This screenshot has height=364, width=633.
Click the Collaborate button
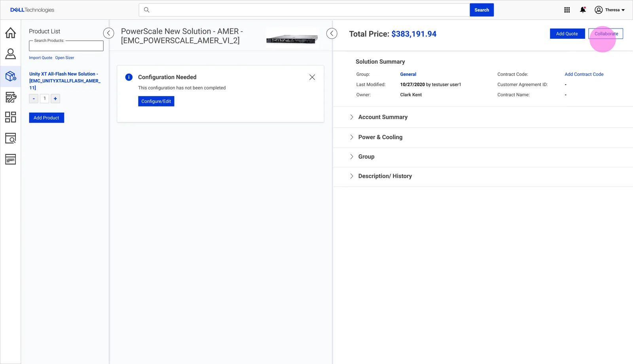606,34
